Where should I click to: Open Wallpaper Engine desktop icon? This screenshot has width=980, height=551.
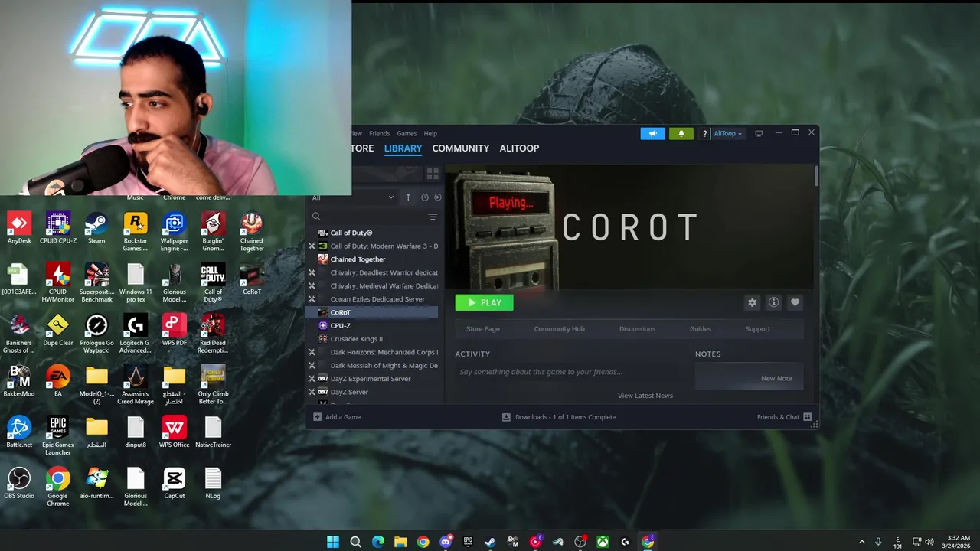click(174, 232)
